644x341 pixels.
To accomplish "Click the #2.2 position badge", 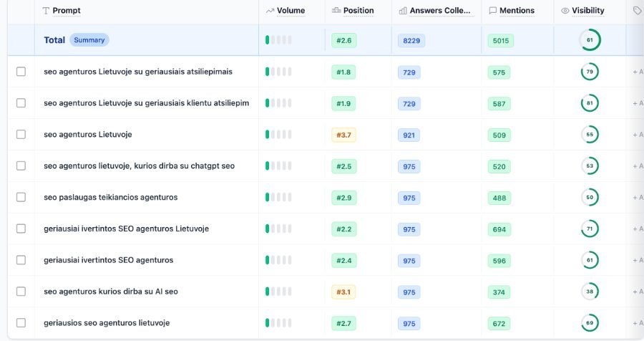I will coord(344,229).
